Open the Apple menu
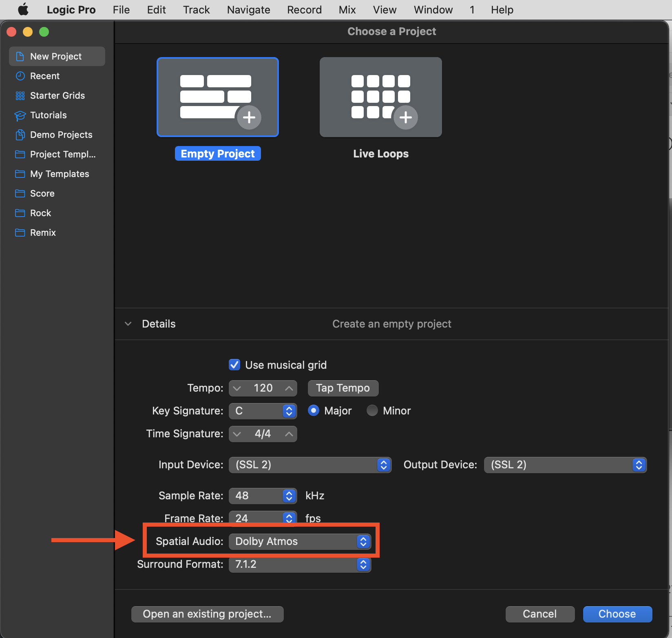Screen dimensions: 672x638 (23, 9)
